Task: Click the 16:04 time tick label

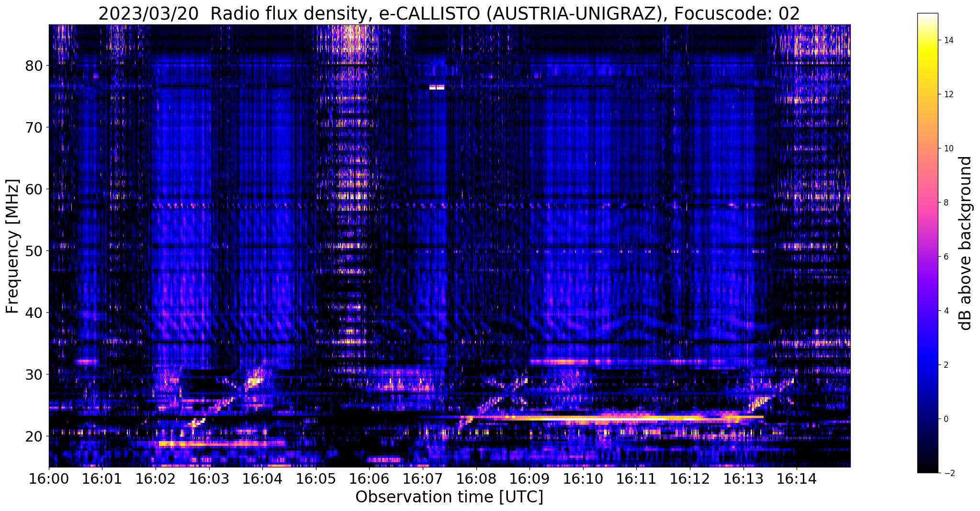Action: point(262,479)
